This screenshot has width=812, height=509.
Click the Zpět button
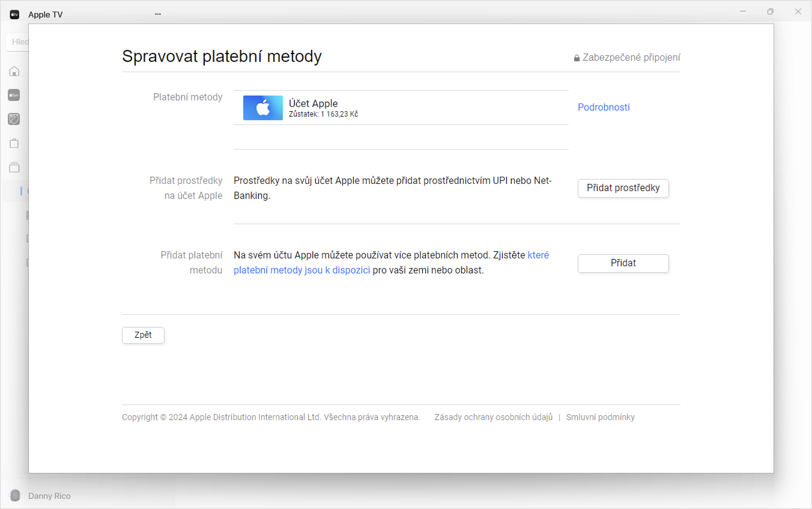click(x=143, y=335)
